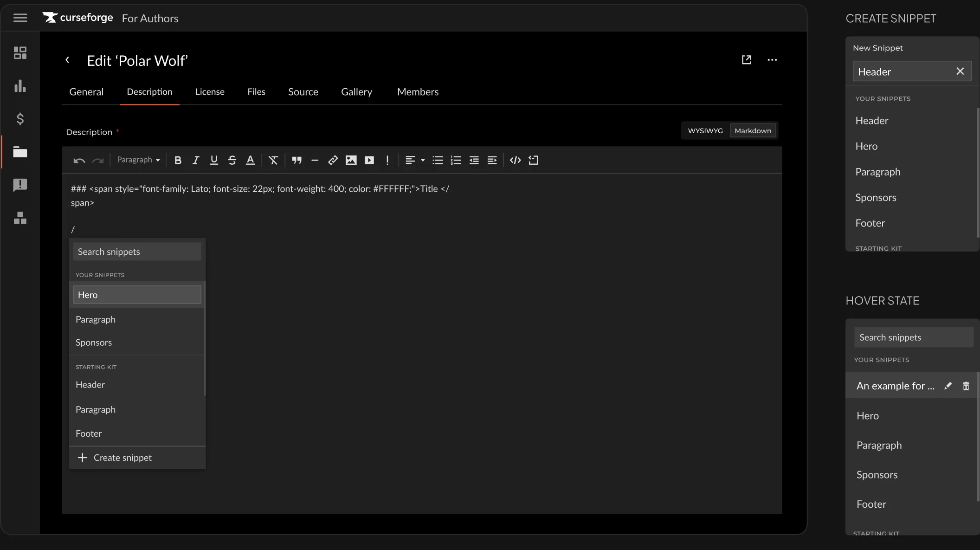
Task: Open the dollar earnings icon
Action: 20,119
